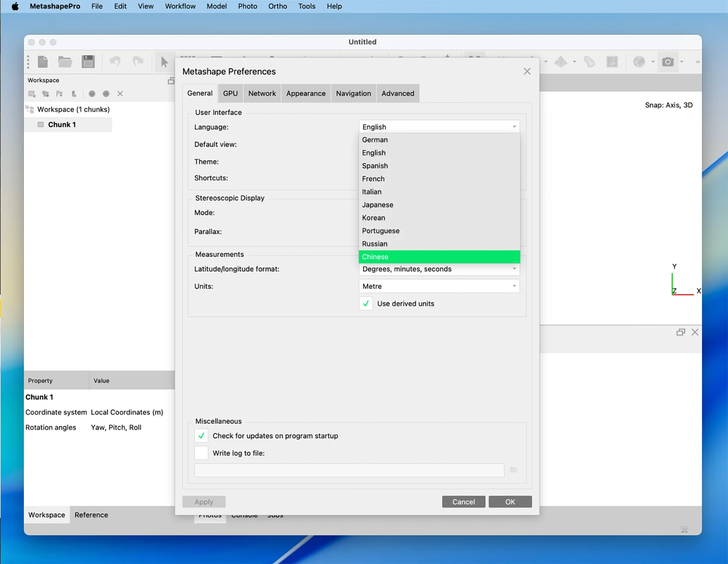
Task: Open the Workflow menu in the menu bar
Action: tap(180, 6)
